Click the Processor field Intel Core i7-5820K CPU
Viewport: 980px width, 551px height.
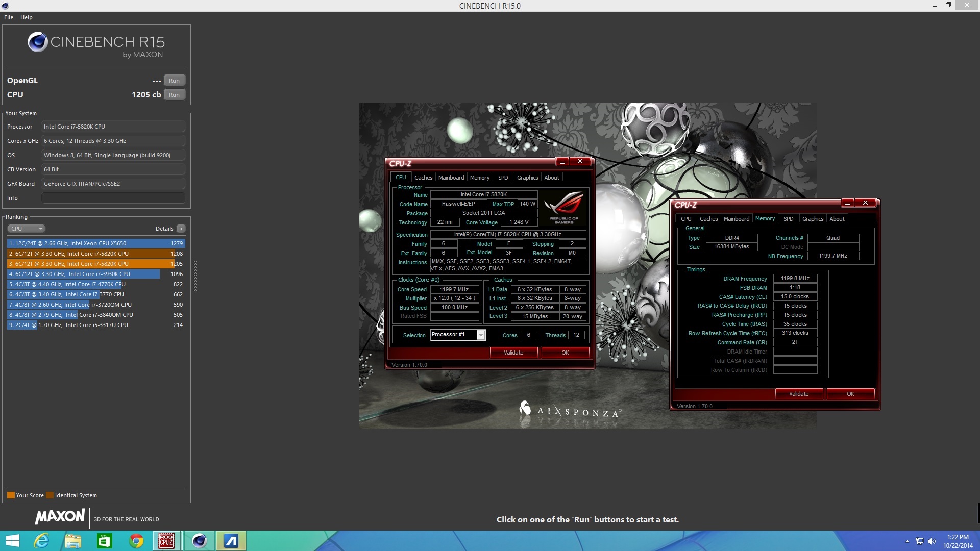[x=113, y=127]
